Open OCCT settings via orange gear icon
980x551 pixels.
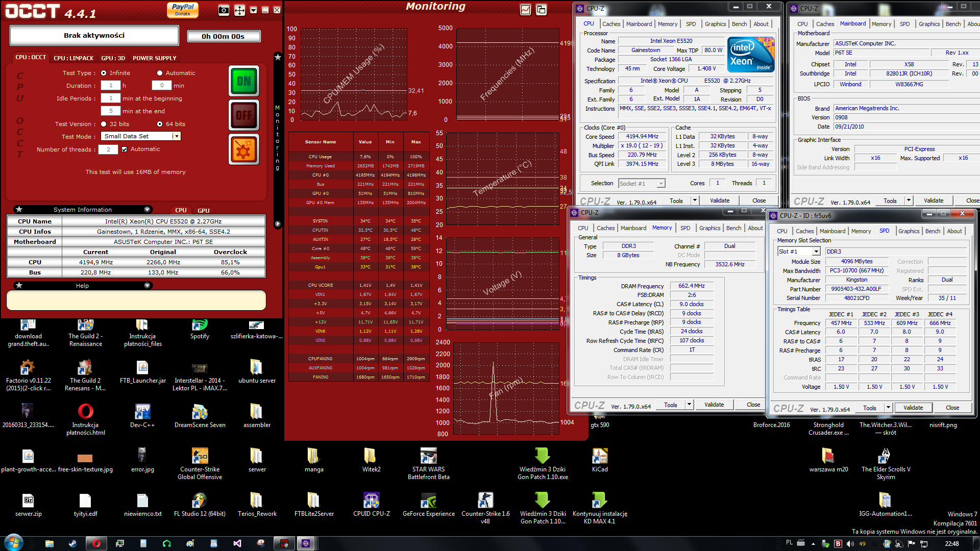point(244,150)
